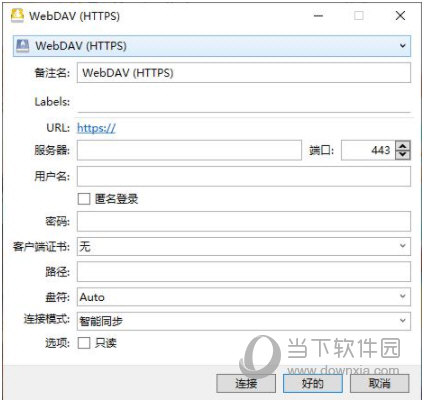Click the WebDAV drive icon in title bar
This screenshot has width=424, height=400.
coord(17,15)
